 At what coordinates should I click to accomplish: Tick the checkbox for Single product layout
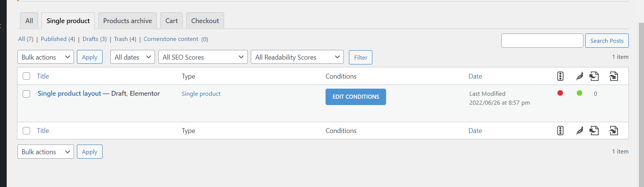(26, 94)
